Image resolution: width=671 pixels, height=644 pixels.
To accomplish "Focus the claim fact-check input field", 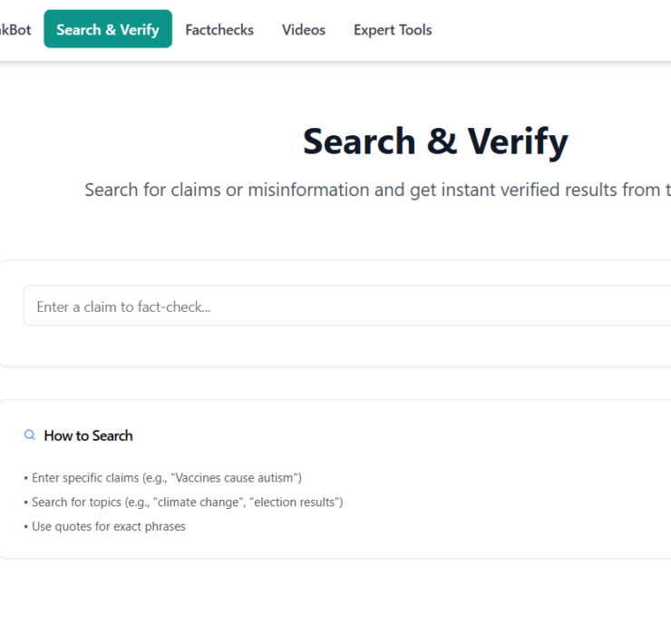I will tap(345, 307).
